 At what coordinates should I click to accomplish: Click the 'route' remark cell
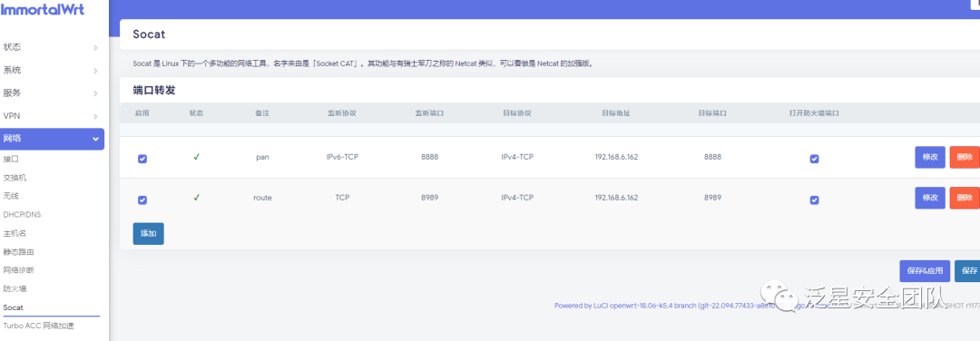(x=262, y=198)
